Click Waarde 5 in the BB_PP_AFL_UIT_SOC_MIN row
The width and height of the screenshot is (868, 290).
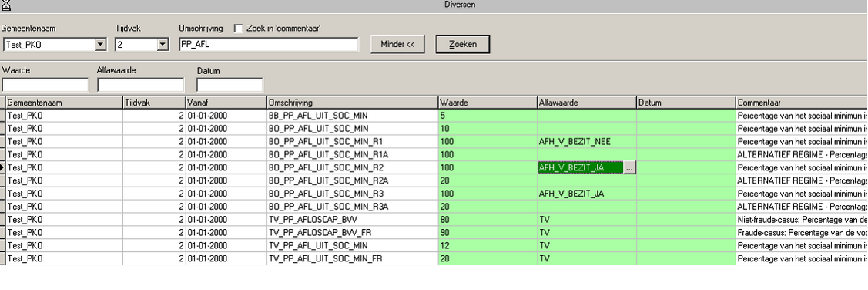(x=488, y=116)
